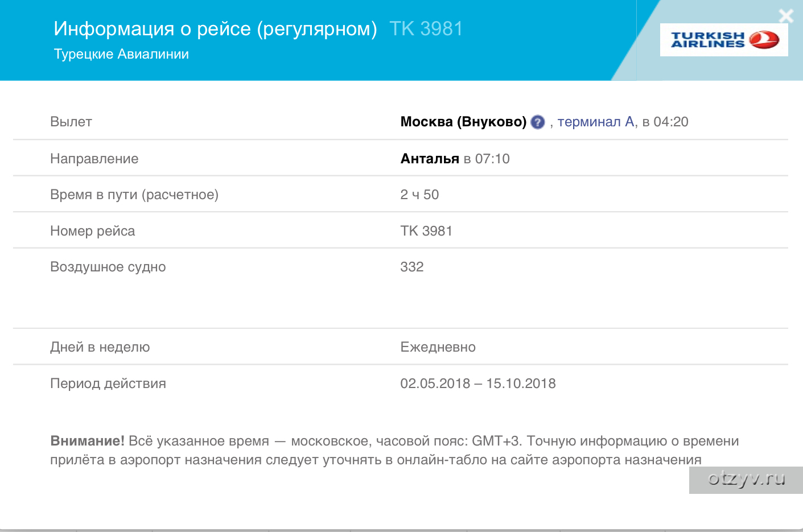The height and width of the screenshot is (532, 803).
Task: Select the aircraft value 332
Action: pyautogui.click(x=412, y=267)
